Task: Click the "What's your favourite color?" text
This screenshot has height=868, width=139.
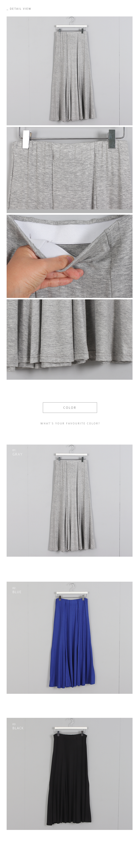Action: pyautogui.click(x=70, y=423)
